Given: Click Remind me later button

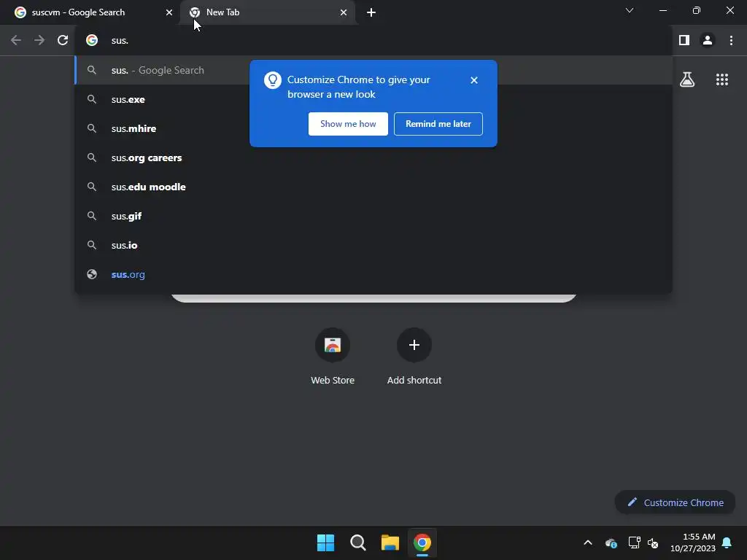Looking at the screenshot, I should pos(438,124).
